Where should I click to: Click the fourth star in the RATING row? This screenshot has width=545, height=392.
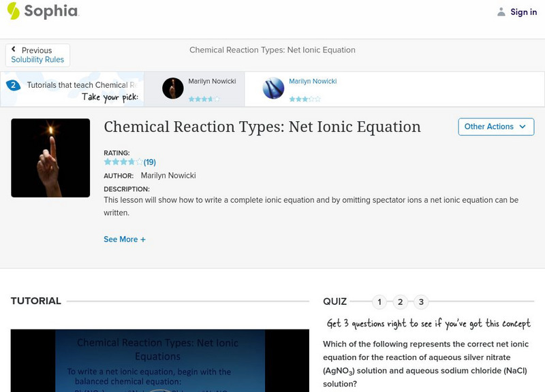(x=131, y=161)
